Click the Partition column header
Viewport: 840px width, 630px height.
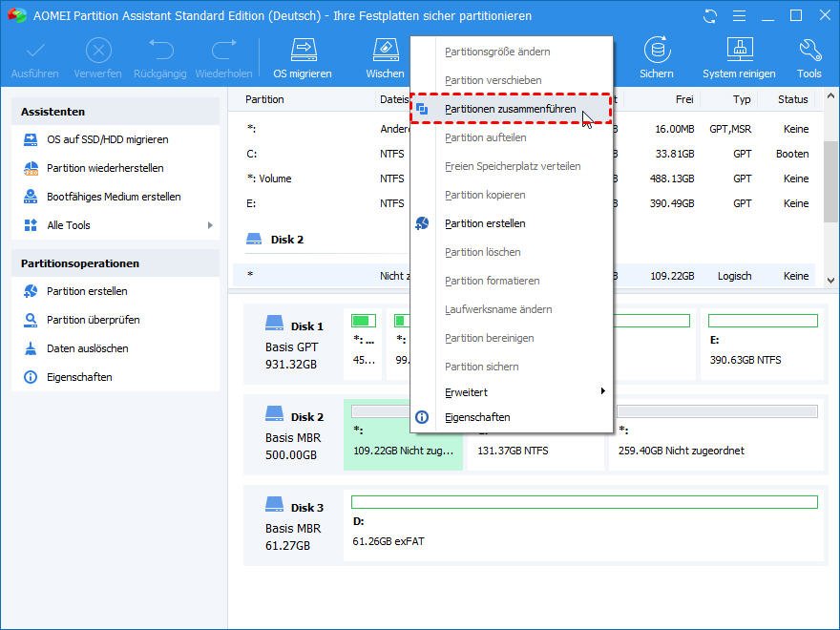point(264,99)
